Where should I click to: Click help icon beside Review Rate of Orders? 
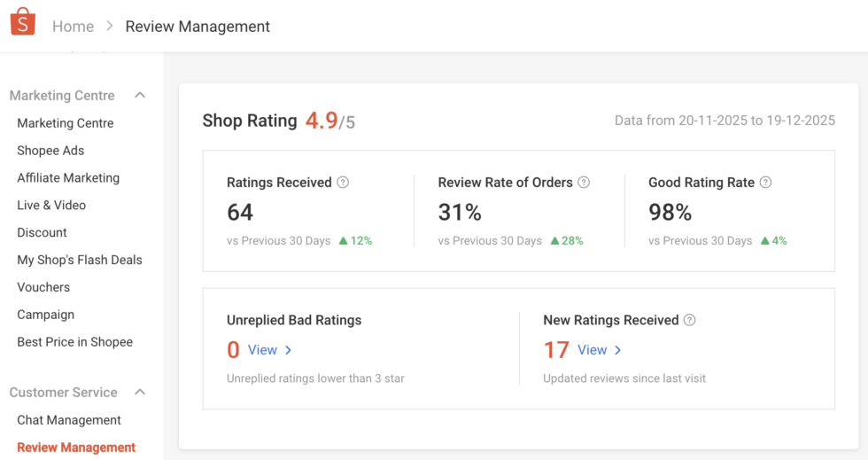[x=584, y=183]
